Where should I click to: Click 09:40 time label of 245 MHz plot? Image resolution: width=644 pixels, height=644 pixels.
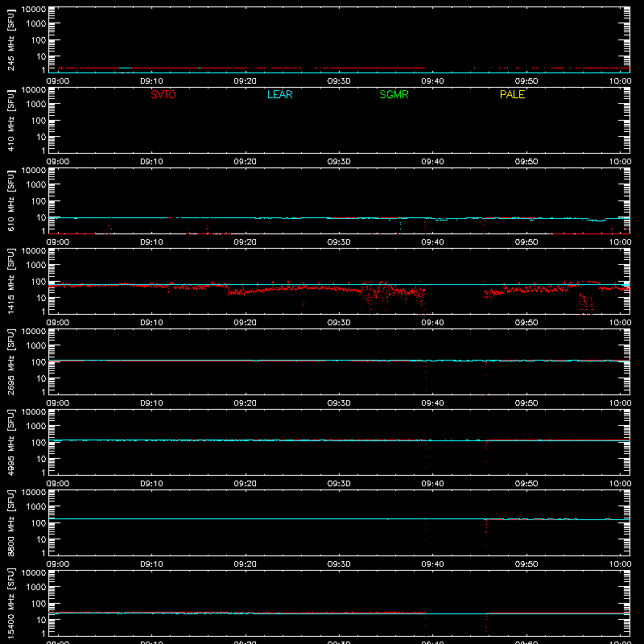[432, 81]
